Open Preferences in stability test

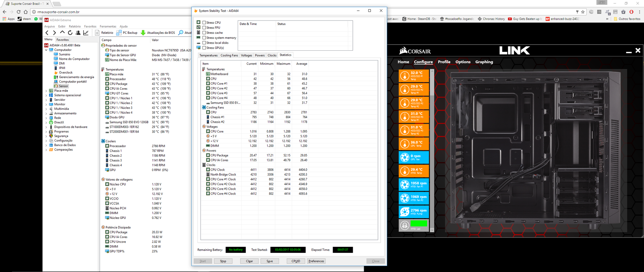tap(316, 261)
